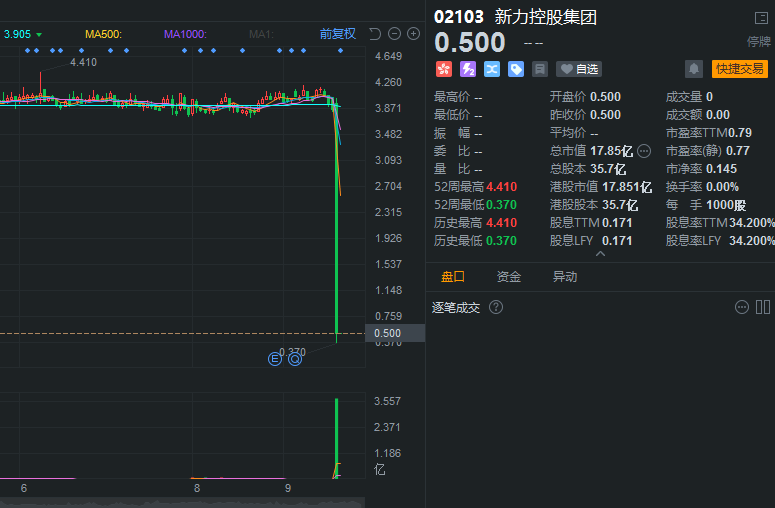Toggle the MA1000 indicator label
Screen dimensions: 775x508
tap(185, 34)
